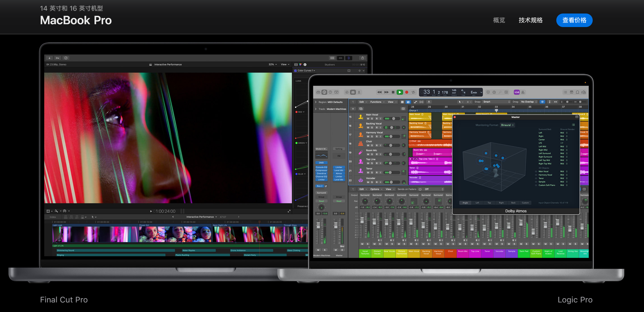Open the 概览 link
This screenshot has height=312, width=644.
coord(499,20)
